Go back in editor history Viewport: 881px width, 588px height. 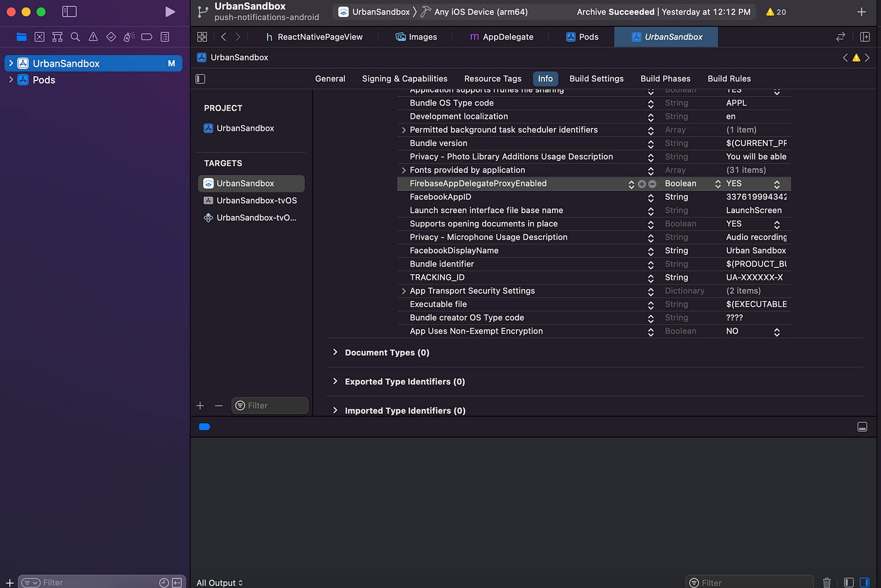[x=223, y=37]
